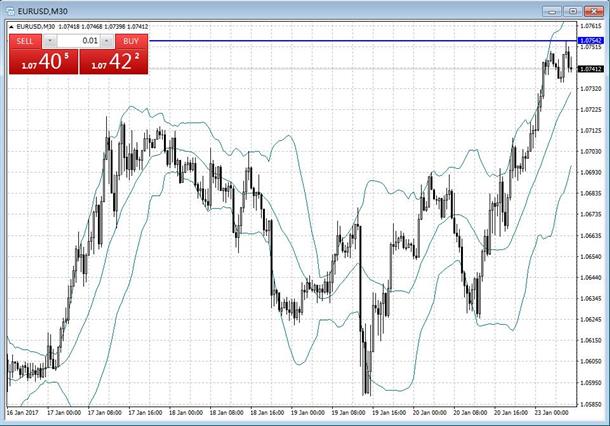
Task: Click time axis label 18 Jan 00:00
Action: point(186,412)
